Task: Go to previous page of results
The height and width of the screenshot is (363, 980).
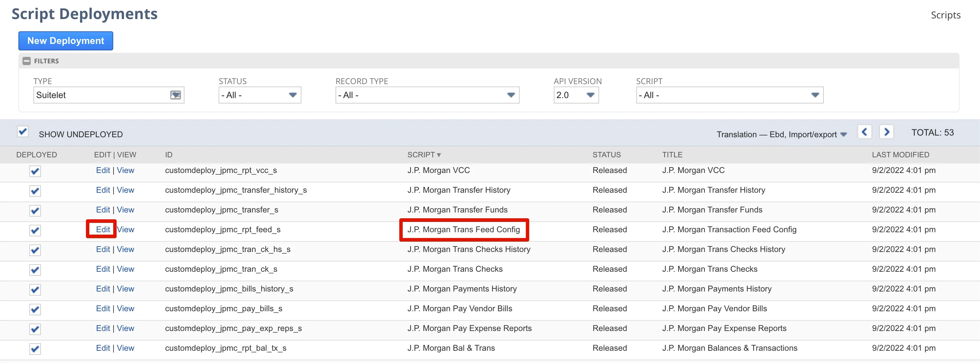Action: coord(864,132)
